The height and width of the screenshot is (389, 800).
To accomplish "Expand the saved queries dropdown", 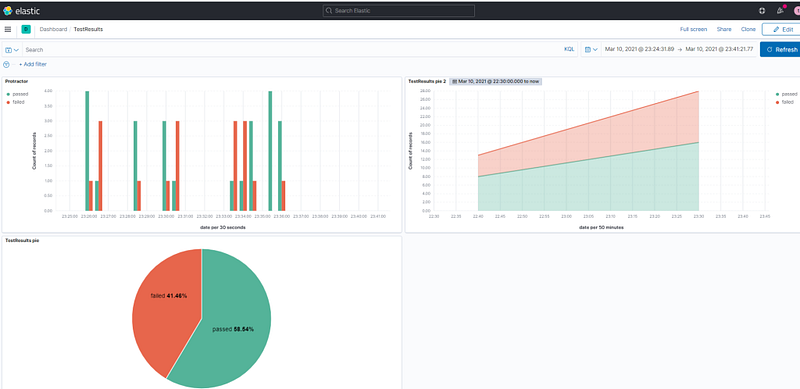I will click(x=12, y=50).
